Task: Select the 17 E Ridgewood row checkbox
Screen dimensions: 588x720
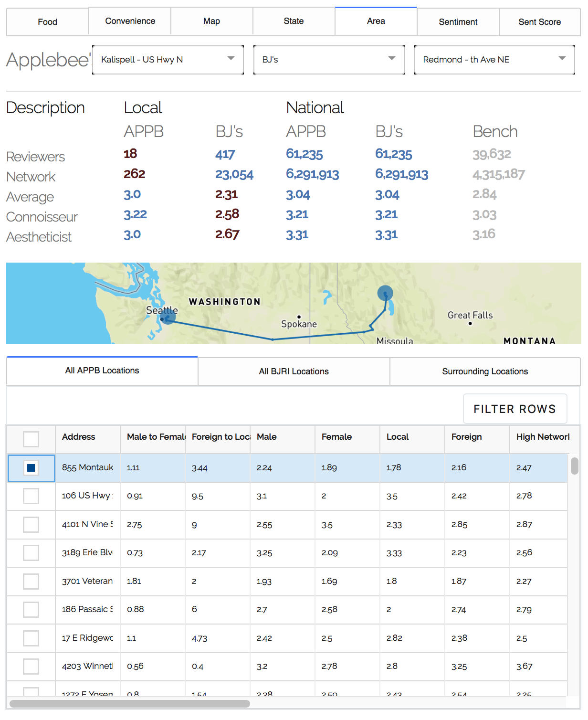Action: point(31,638)
